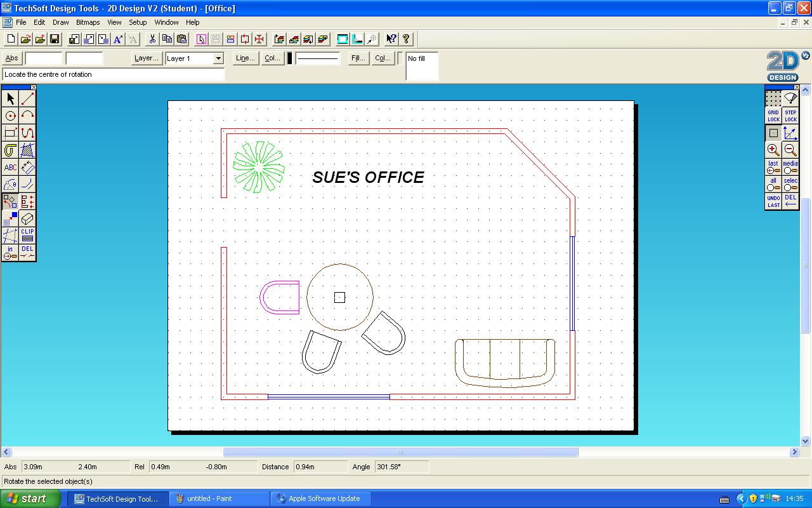This screenshot has height=508, width=812.
Task: Zoom in with the right panel magnifier
Action: click(x=773, y=150)
